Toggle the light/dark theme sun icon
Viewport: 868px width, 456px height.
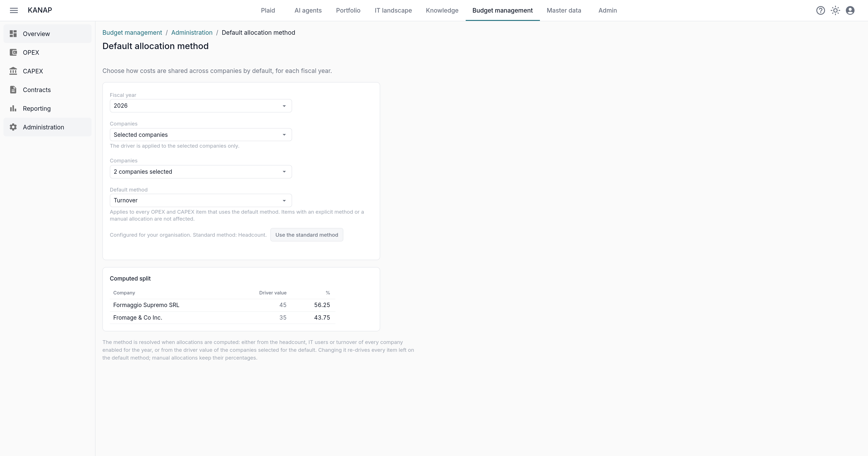coord(835,10)
